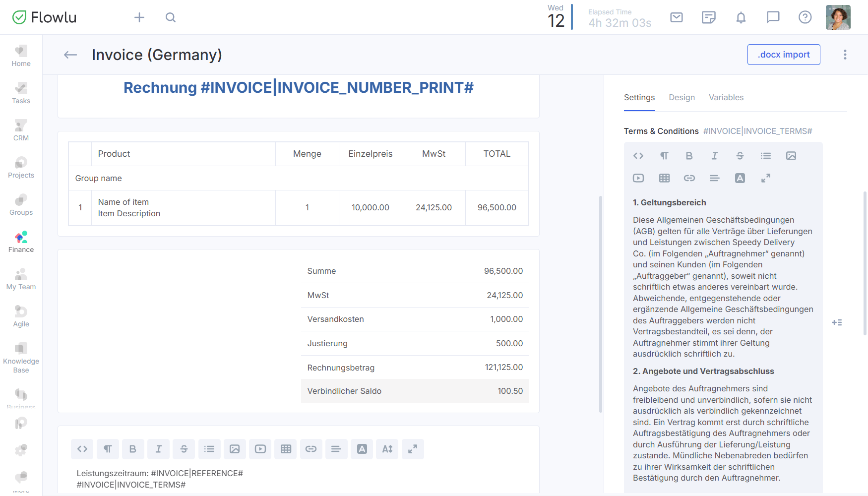
Task: Click the .docx import button
Action: click(x=784, y=55)
